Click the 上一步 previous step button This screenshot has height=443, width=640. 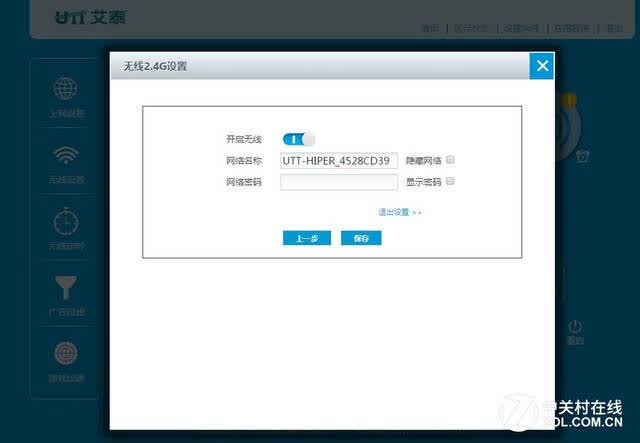tap(307, 238)
